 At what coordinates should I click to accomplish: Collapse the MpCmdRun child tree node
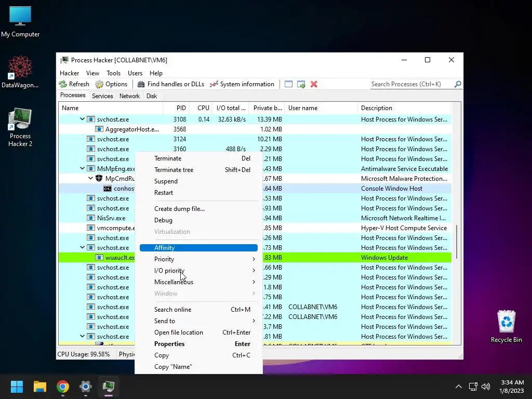pyautogui.click(x=90, y=178)
